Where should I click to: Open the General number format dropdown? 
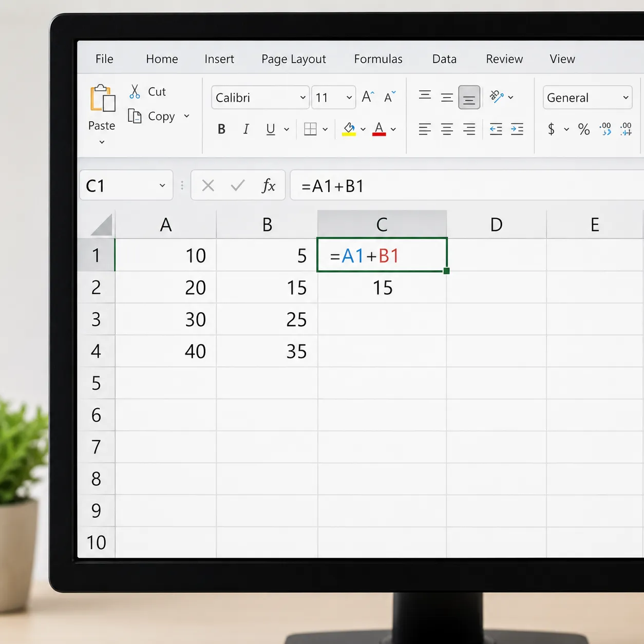tap(588, 97)
